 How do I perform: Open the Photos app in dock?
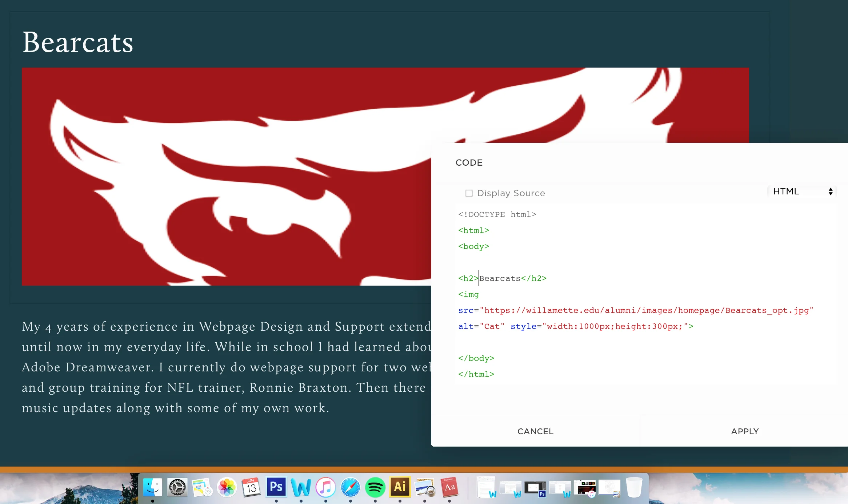[x=227, y=487]
